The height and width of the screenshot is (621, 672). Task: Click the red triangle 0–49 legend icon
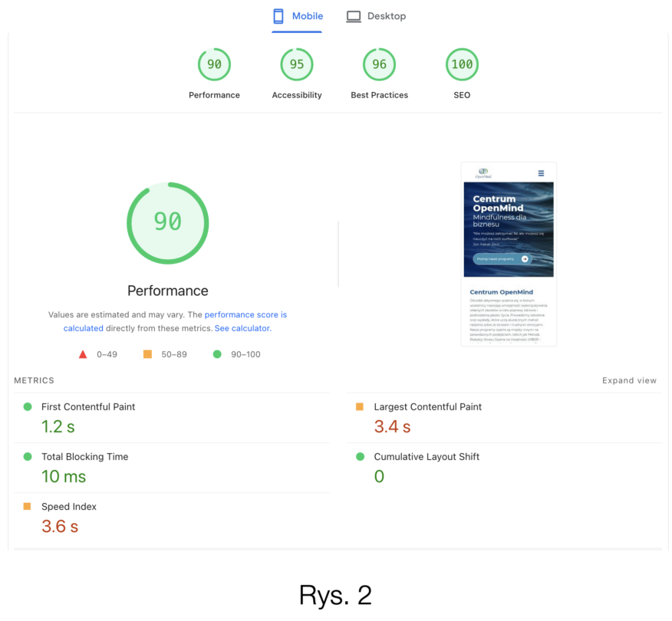click(x=83, y=354)
